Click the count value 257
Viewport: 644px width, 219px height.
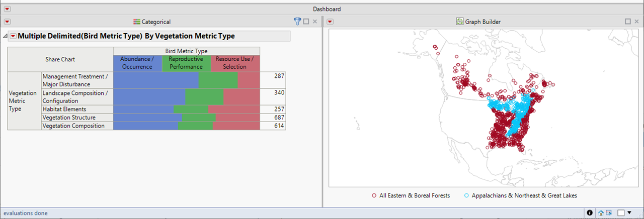point(279,109)
